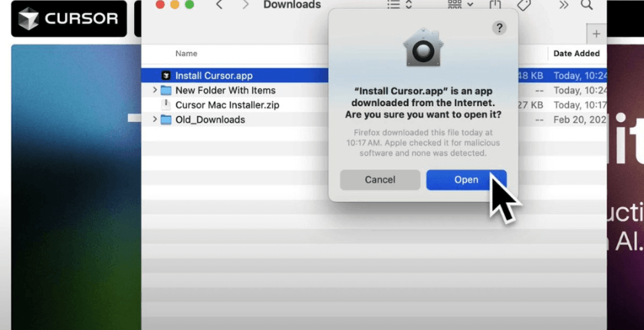Click the Open button in the dialog
The height and width of the screenshot is (330, 644).
pyautogui.click(x=465, y=180)
